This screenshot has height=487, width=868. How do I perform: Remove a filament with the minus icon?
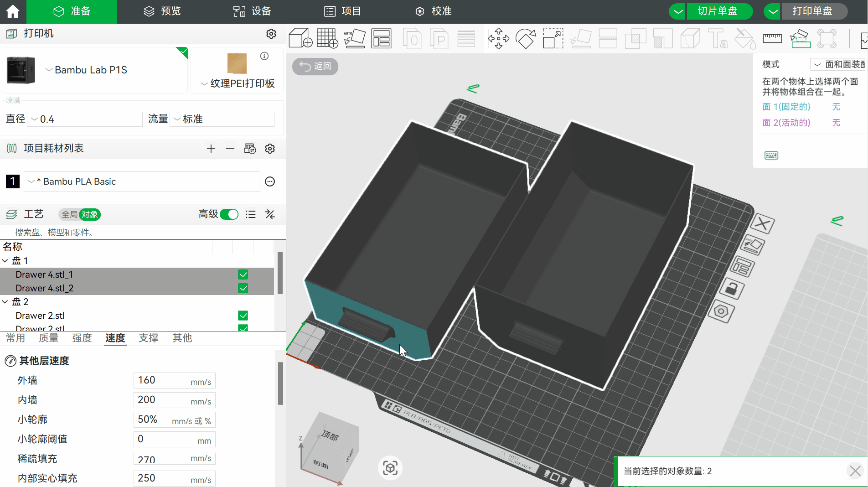click(230, 149)
